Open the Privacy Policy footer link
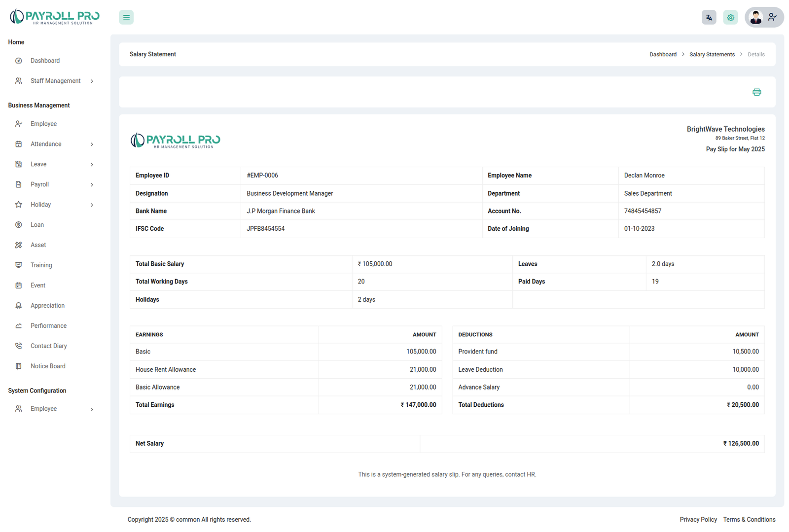Viewport: 789px width, 532px height. 698,520
